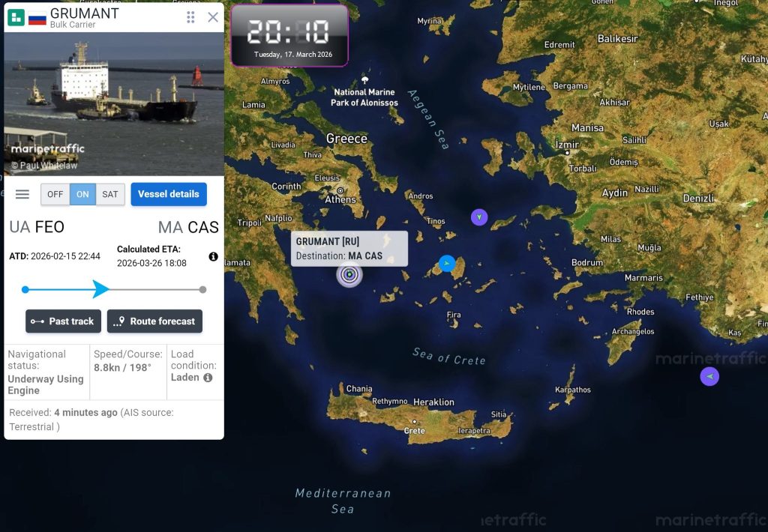This screenshot has height=532, width=768.
Task: Click the blue vessel marker near Naxos
Action: [x=447, y=263]
